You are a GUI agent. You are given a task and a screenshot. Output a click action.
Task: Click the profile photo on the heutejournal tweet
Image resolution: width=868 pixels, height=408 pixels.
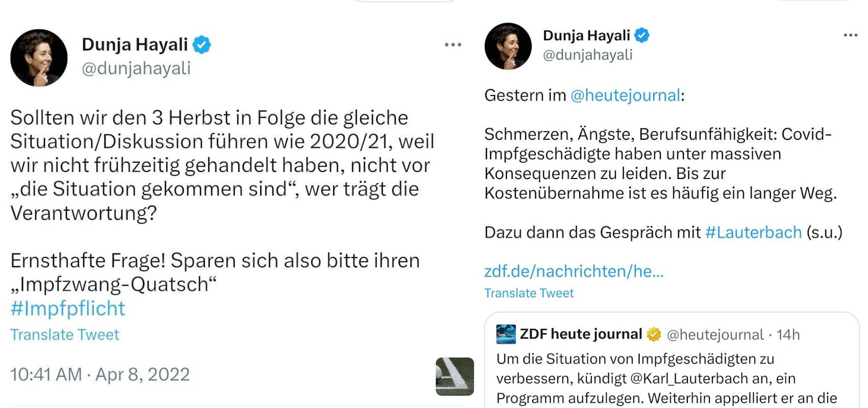508,46
